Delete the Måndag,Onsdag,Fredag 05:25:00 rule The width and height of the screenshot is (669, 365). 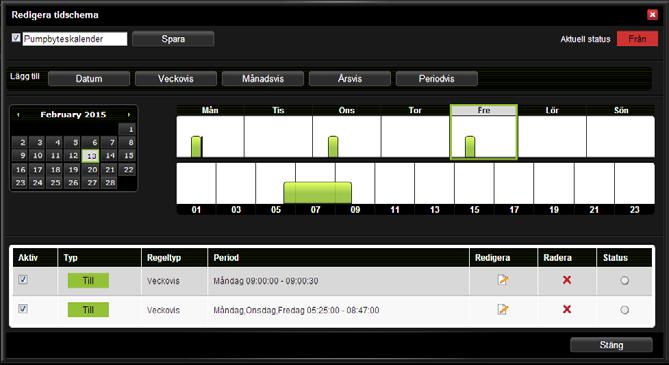coord(567,309)
